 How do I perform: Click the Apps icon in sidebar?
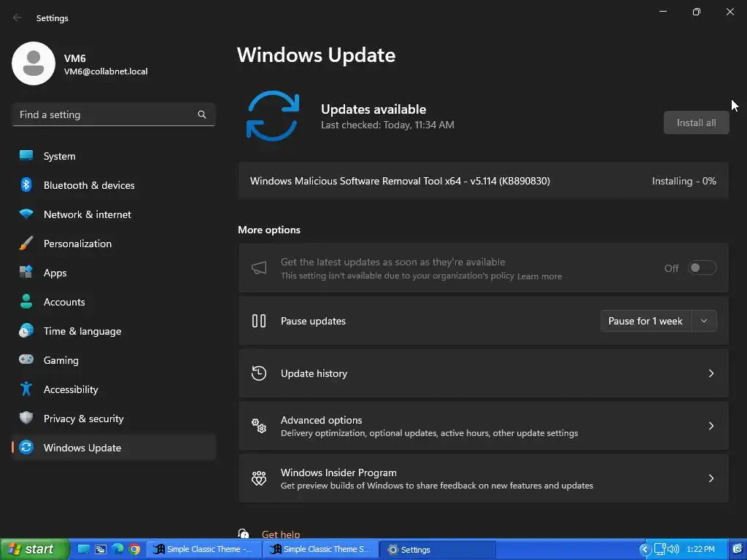pos(26,273)
